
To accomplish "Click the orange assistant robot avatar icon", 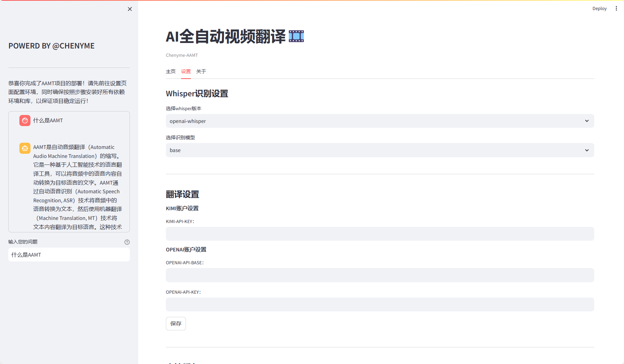I will (x=25, y=148).
